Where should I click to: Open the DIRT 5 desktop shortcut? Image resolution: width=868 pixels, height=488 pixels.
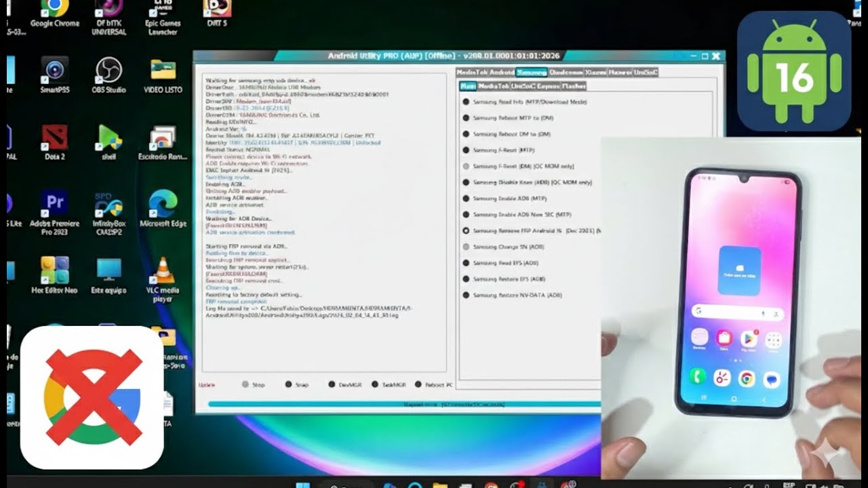pyautogui.click(x=217, y=14)
